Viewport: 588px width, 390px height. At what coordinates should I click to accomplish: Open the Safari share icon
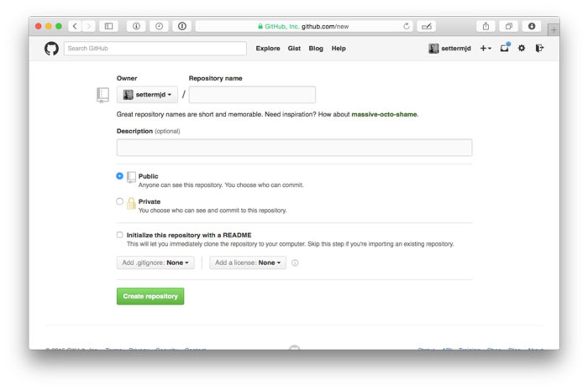pos(486,26)
